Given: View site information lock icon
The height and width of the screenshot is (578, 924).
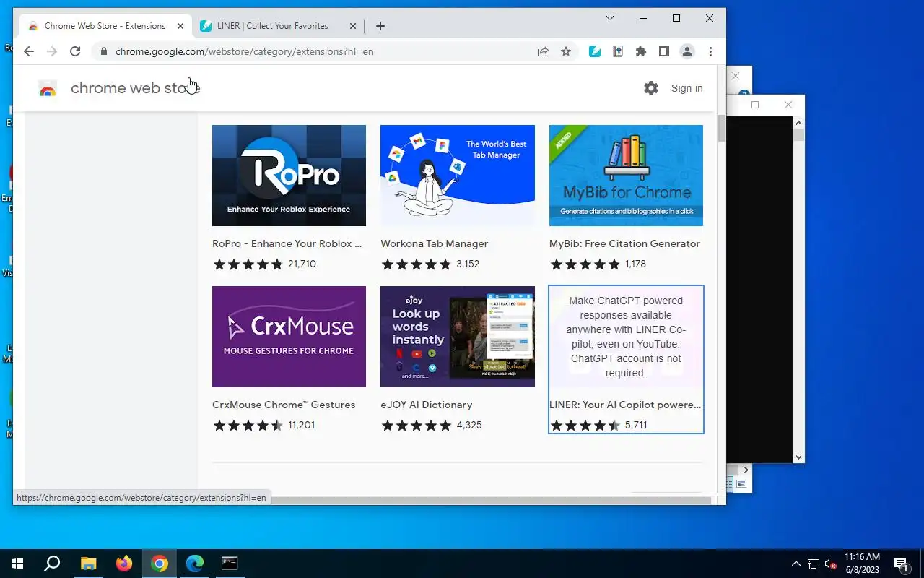Looking at the screenshot, I should (104, 51).
